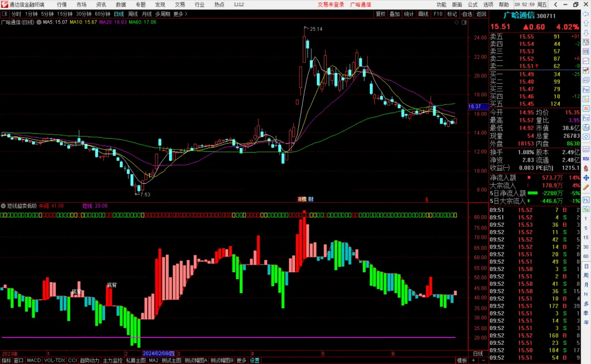The width and height of the screenshot is (591, 364).
Task: Expand 更多 in the period toolbar
Action: point(180,14)
